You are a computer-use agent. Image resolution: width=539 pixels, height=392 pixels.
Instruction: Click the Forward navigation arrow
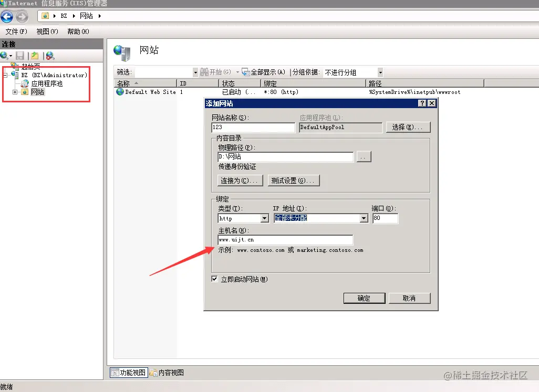pyautogui.click(x=22, y=16)
